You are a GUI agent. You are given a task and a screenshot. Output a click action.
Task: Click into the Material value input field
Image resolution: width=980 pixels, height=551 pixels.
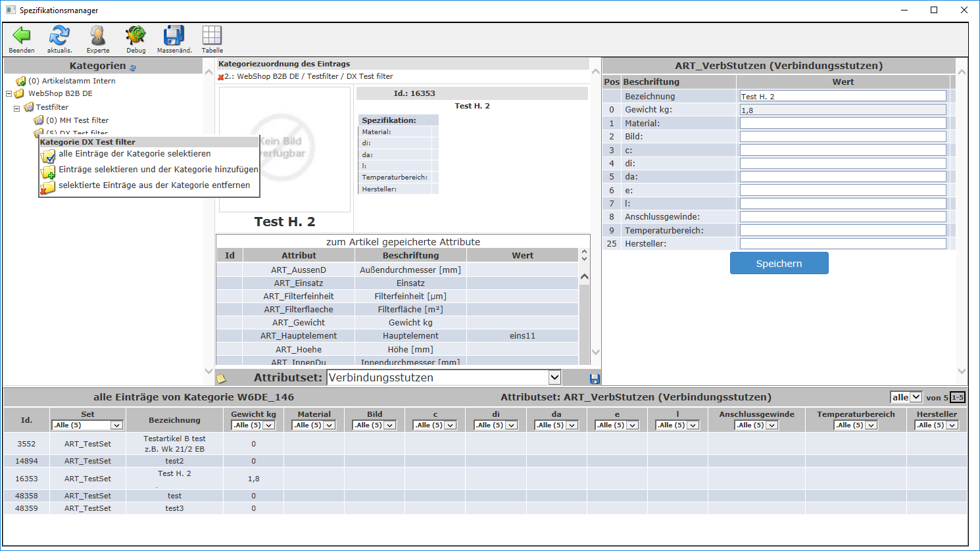click(843, 123)
